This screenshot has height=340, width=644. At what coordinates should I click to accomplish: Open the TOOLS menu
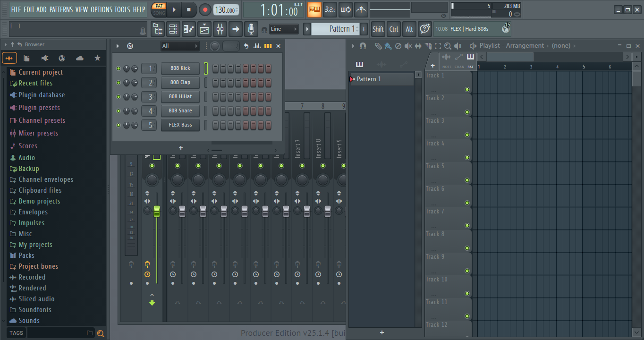(122, 9)
